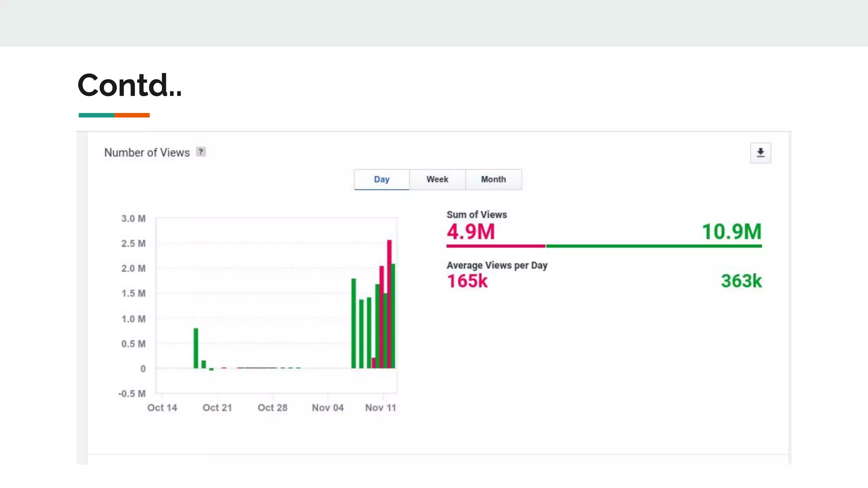Click the download chart icon
The width and height of the screenshot is (868, 488).
760,153
